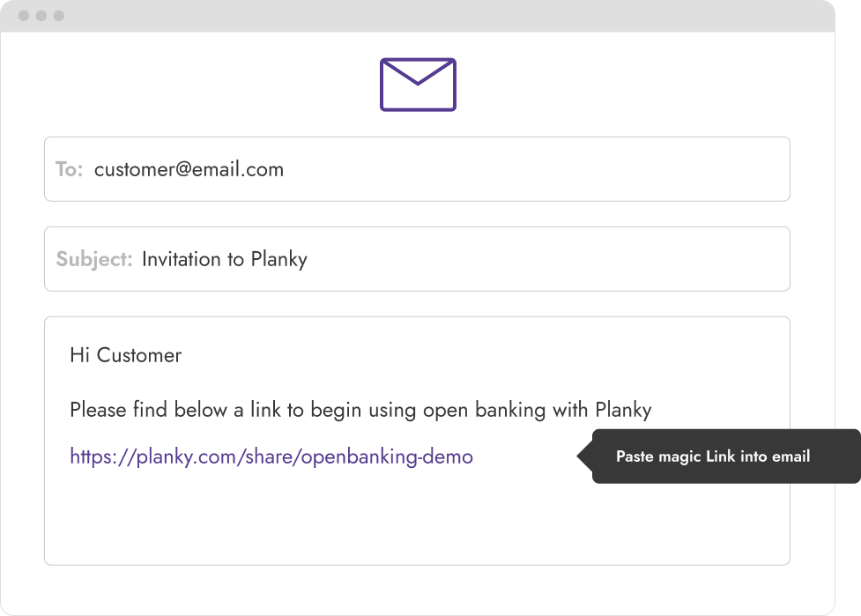This screenshot has height=616, width=861.
Task: Click blank area beneath the link in message body
Action: click(418, 516)
